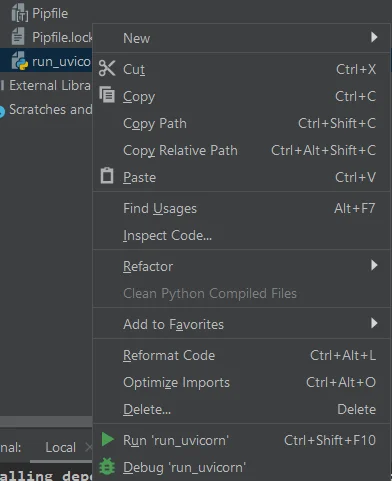392x481 pixels.
Task: Click the Pipfile.lock file icon
Action: (18, 36)
